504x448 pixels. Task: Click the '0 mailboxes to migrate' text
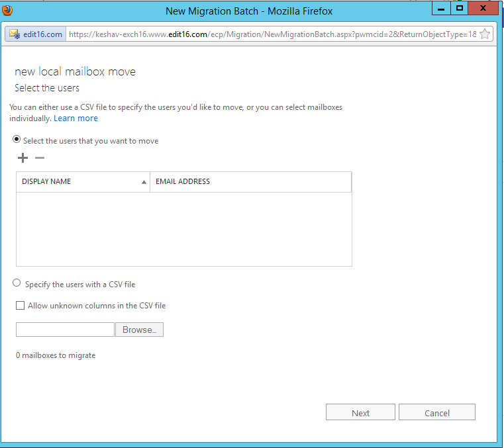tap(56, 355)
